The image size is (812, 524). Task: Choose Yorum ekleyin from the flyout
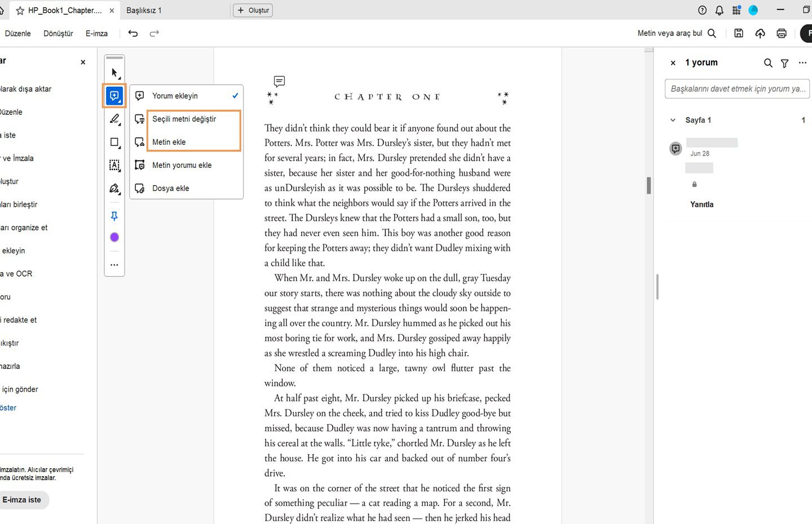click(187, 96)
